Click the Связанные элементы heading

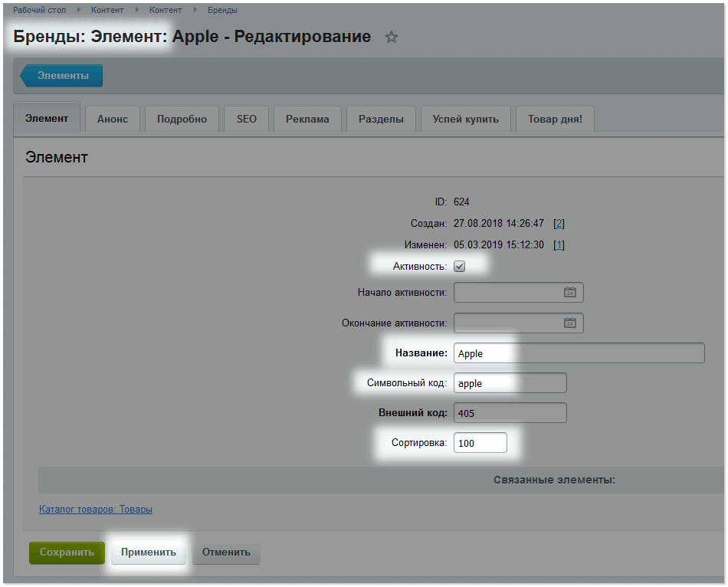pyautogui.click(x=554, y=480)
